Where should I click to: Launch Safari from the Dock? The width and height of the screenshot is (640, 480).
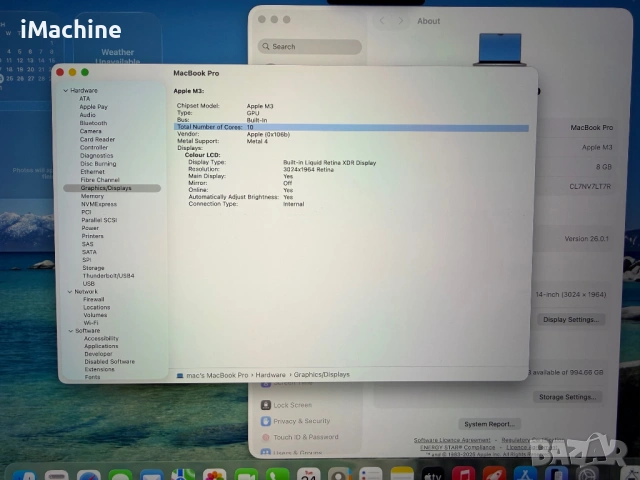(x=89, y=476)
